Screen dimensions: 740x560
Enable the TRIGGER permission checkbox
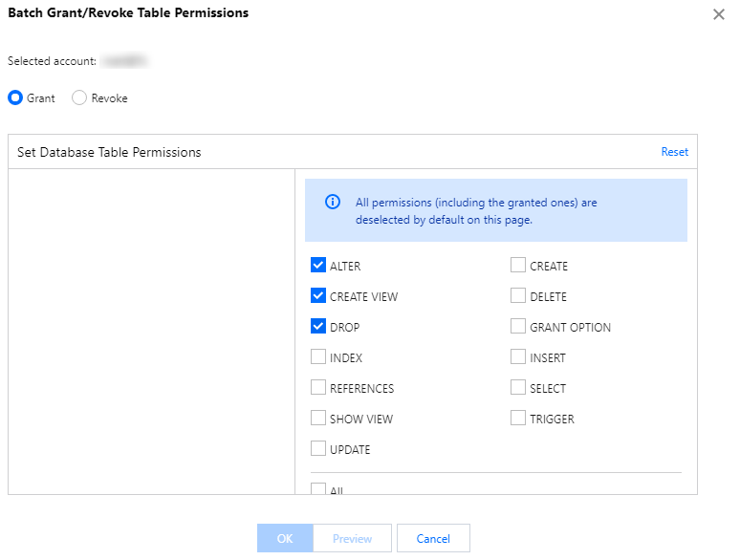[518, 419]
